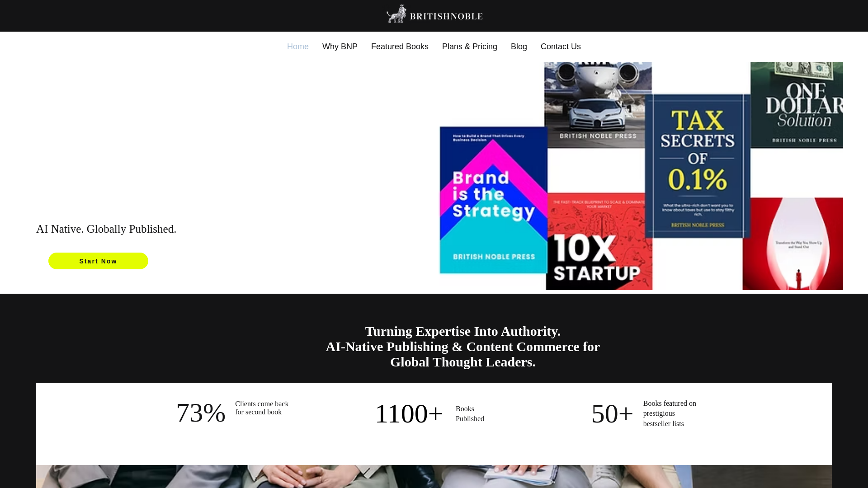Select the red book cover with white silhouette

coord(793,244)
